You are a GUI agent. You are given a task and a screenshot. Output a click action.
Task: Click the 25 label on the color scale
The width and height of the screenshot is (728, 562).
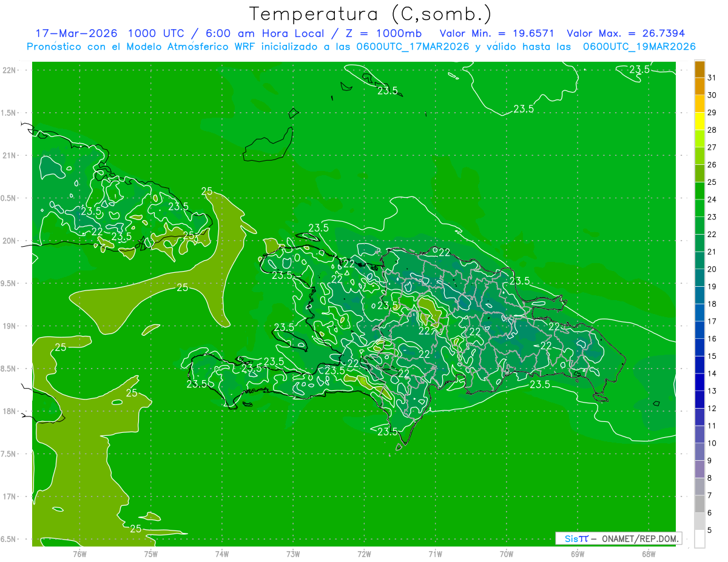coord(712,182)
